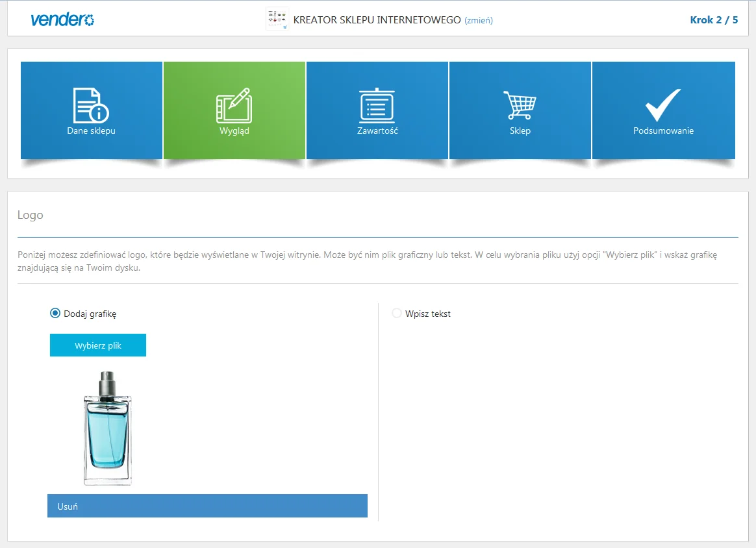
Task: Jump to the "Sklep" step label
Action: (520, 131)
